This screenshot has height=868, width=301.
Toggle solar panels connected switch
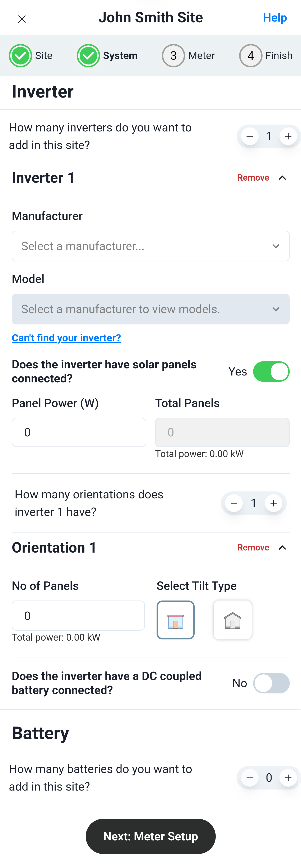pyautogui.click(x=271, y=371)
